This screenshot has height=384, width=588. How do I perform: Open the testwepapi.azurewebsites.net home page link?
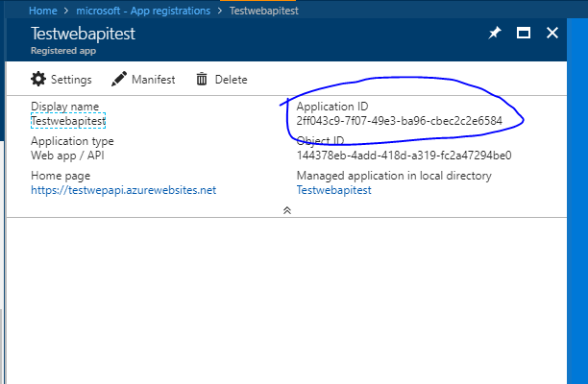pyautogui.click(x=123, y=190)
